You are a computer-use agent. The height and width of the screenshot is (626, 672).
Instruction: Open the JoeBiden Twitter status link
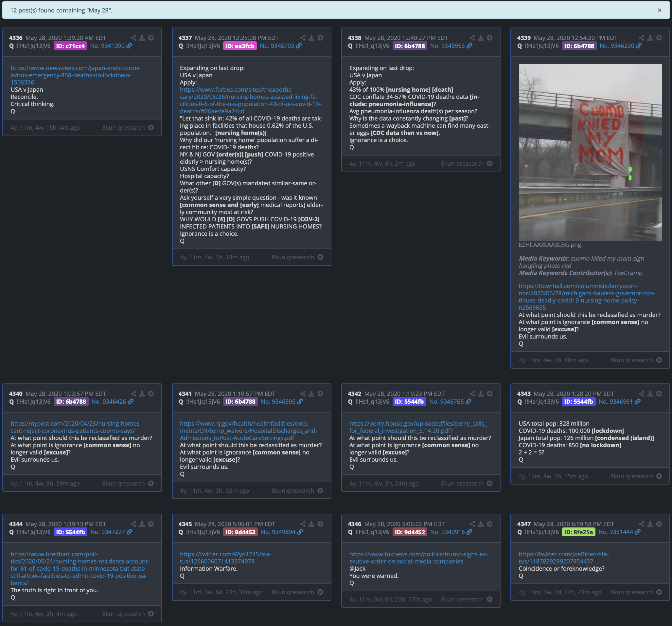point(563,558)
